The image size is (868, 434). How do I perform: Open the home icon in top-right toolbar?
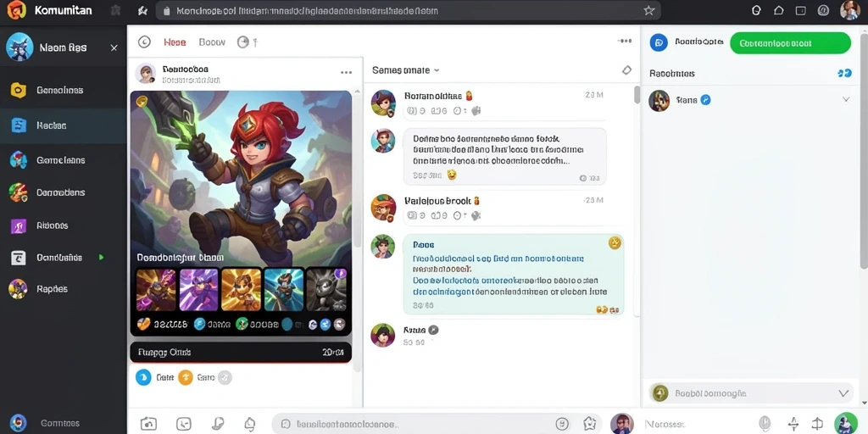(x=778, y=10)
